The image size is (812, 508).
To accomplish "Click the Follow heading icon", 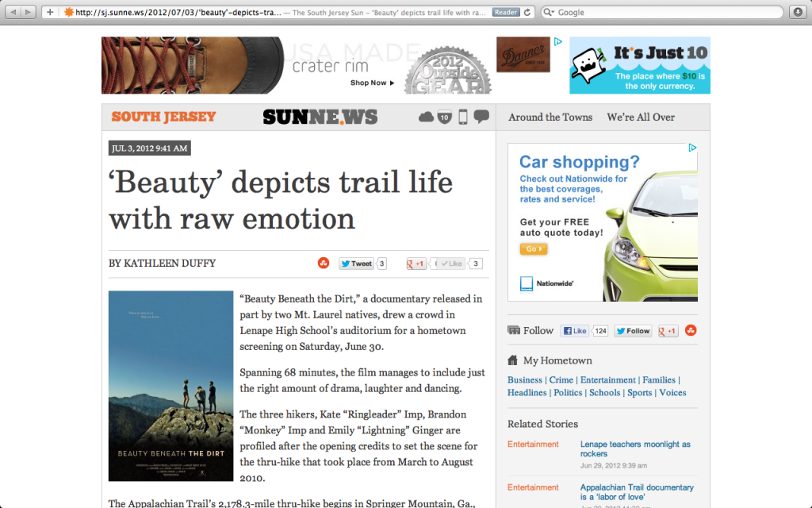I will coord(514,330).
